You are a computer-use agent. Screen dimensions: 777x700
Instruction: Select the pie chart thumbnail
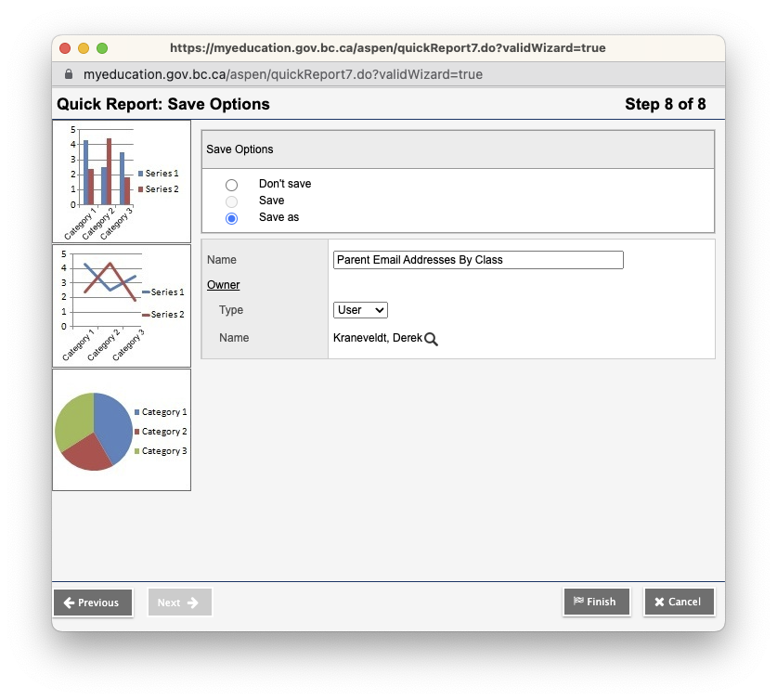[x=122, y=430]
